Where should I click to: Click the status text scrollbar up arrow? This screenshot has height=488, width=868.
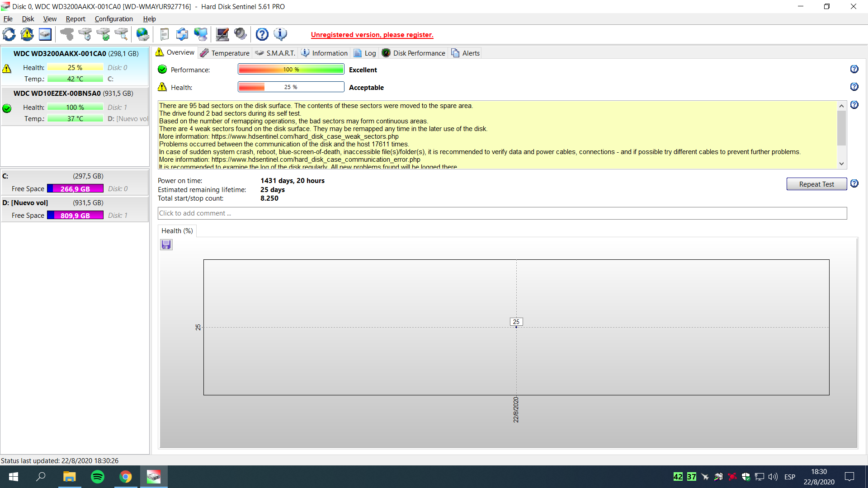click(x=841, y=106)
